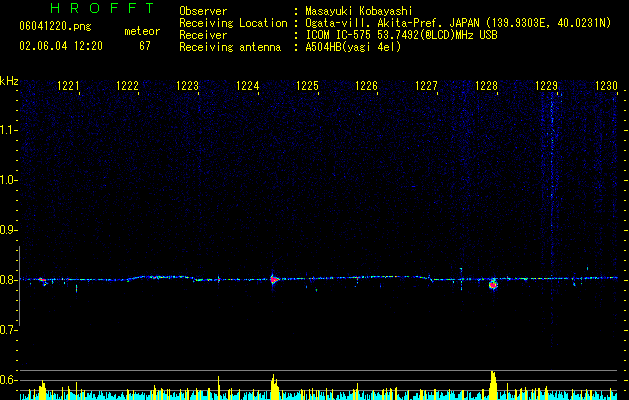Click the 0.8 kHz frequency label

coord(8,280)
